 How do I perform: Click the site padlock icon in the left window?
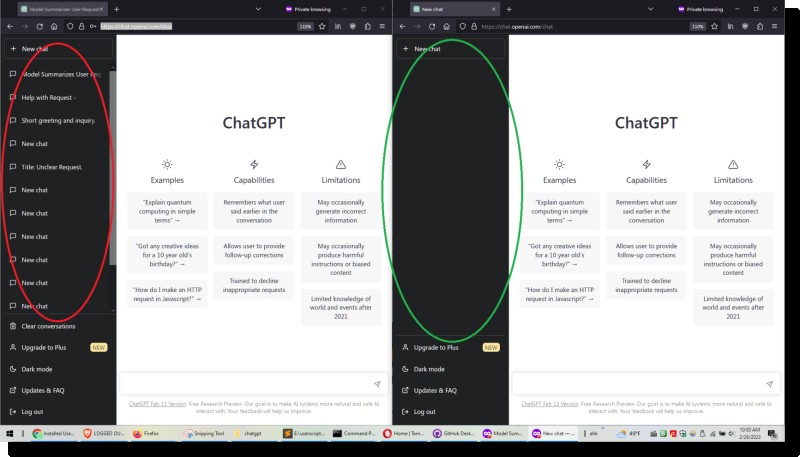pos(82,27)
